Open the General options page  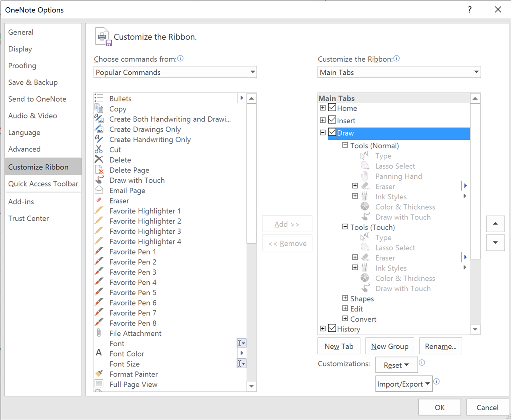coord(43,32)
